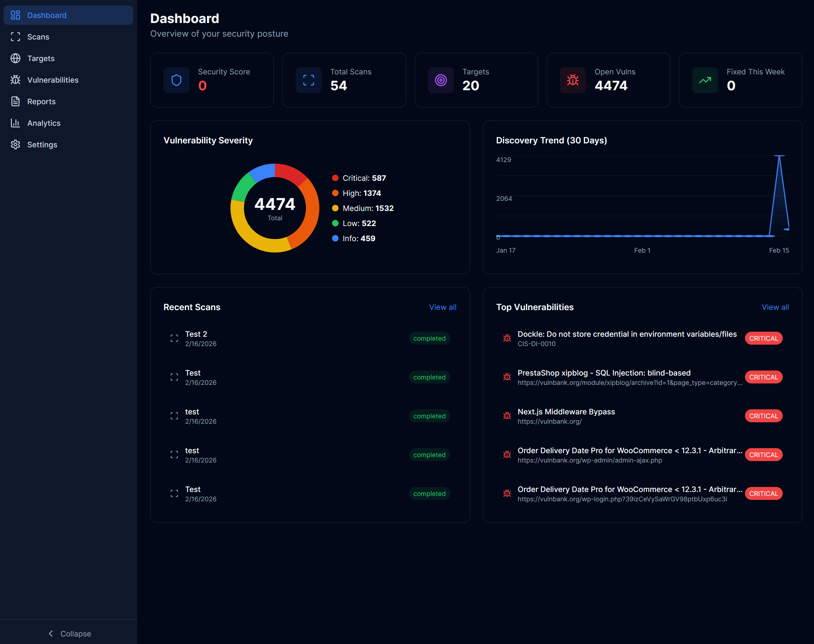Click the Fixed This Week trend icon

tap(705, 80)
